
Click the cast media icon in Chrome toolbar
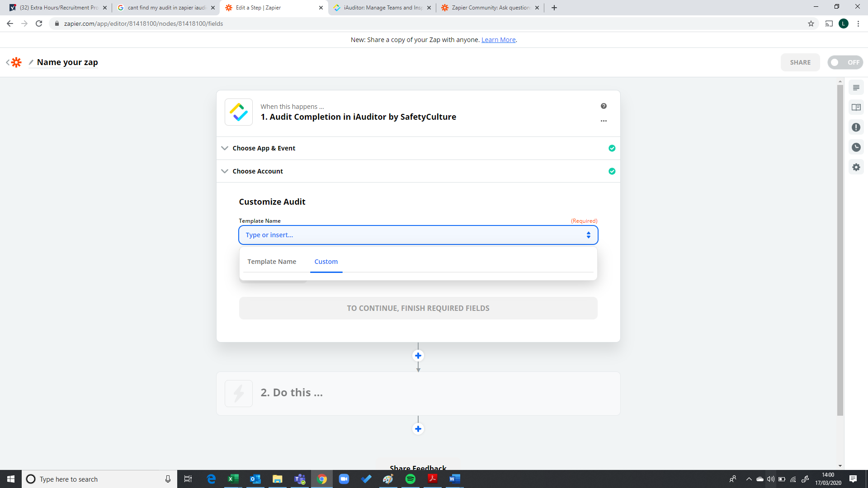pos(829,23)
